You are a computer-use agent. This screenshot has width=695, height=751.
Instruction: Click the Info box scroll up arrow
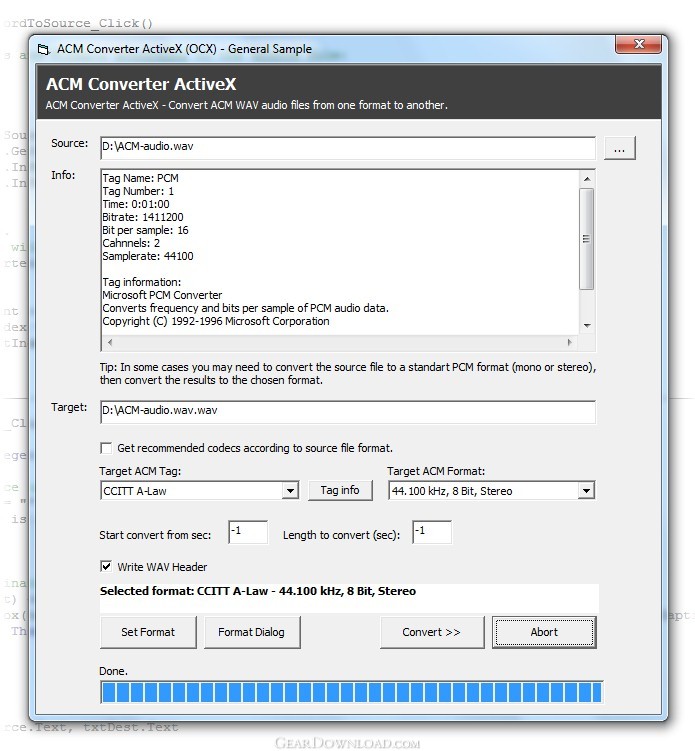coord(587,179)
